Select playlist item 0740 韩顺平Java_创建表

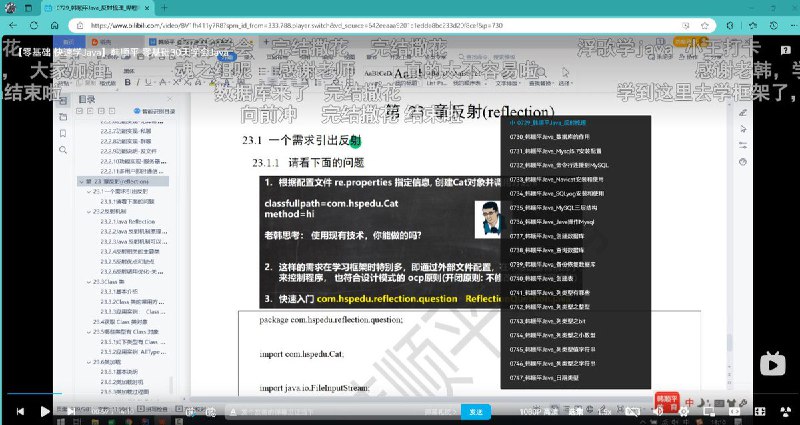click(559, 279)
